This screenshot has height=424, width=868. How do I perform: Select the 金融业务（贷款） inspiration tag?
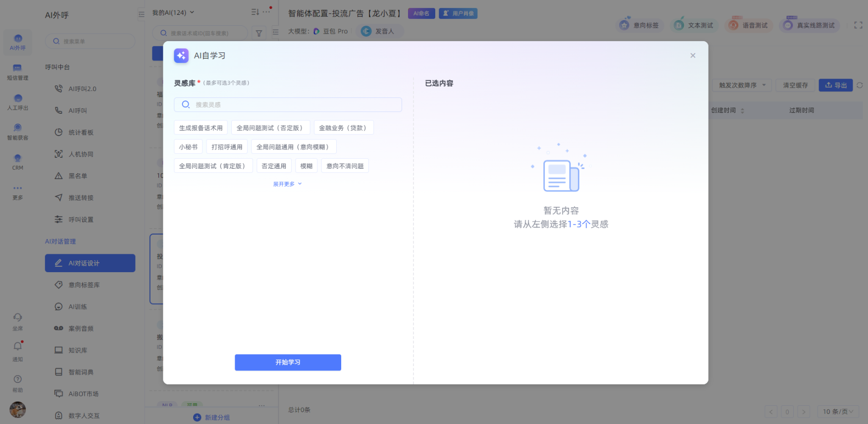(x=343, y=128)
